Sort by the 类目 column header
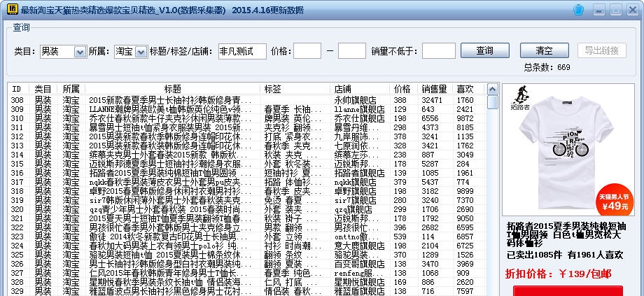Viewport: 644px width, 296px height. point(43,89)
